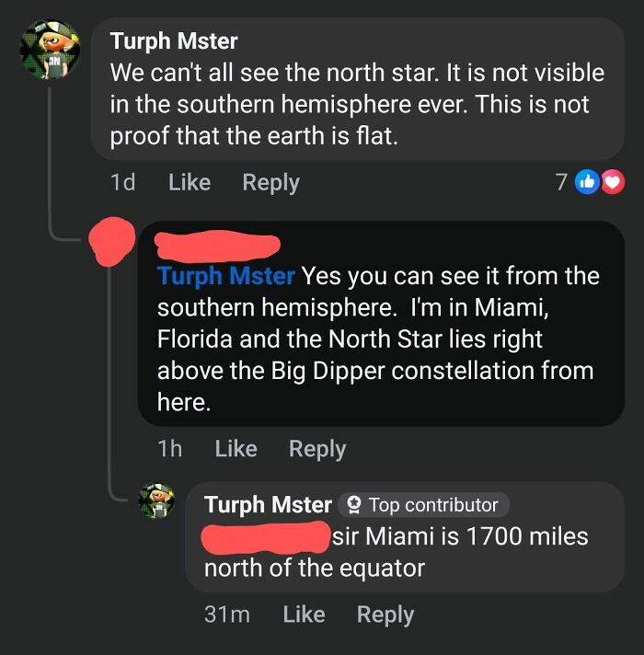This screenshot has width=644, height=655.
Task: Click the Top contributor badge icon
Action: 352,505
